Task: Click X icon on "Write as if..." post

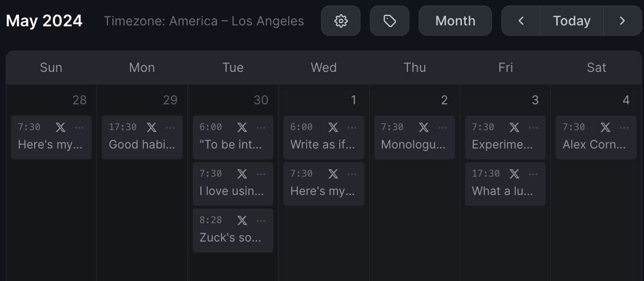Action: coord(333,127)
